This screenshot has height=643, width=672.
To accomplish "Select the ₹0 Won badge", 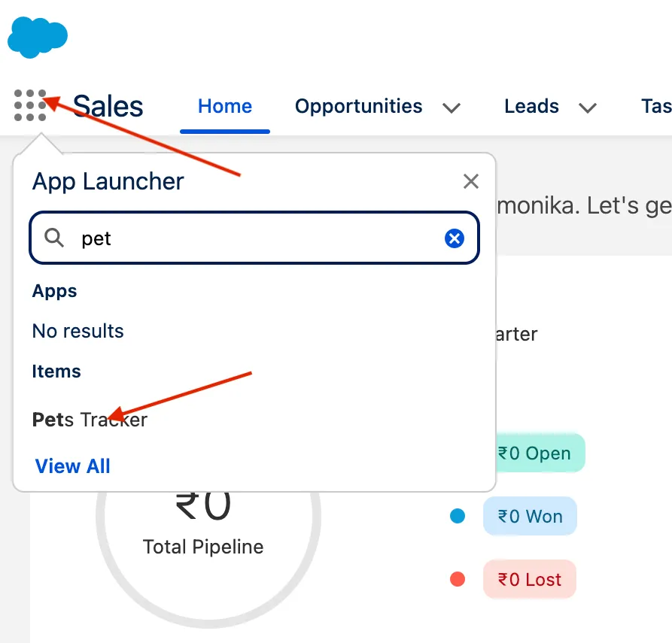I will pyautogui.click(x=530, y=517).
